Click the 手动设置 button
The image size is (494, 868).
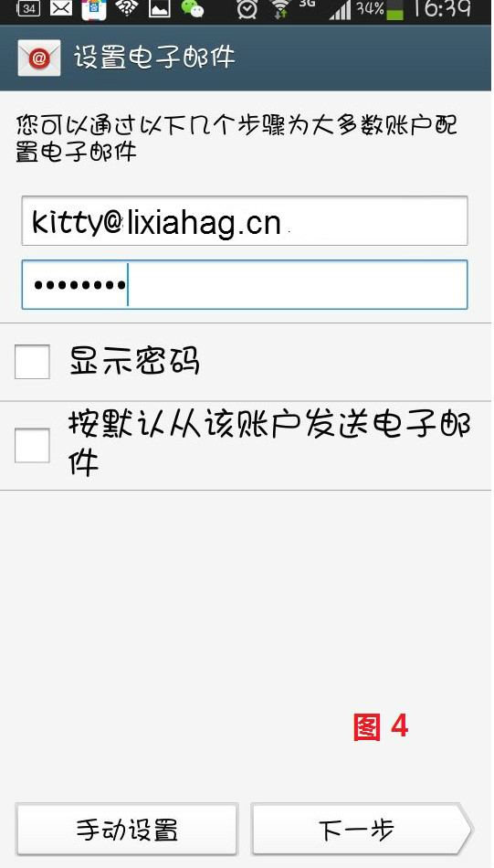(x=127, y=830)
